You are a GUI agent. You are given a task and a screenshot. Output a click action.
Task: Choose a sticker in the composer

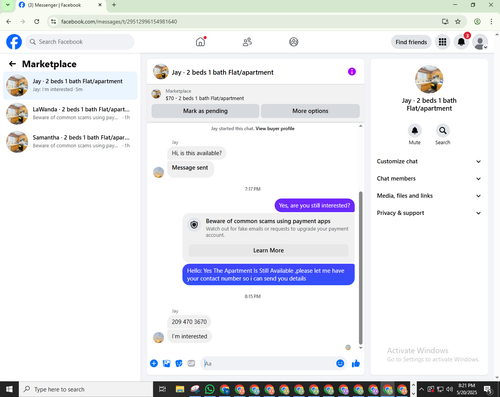click(x=179, y=363)
